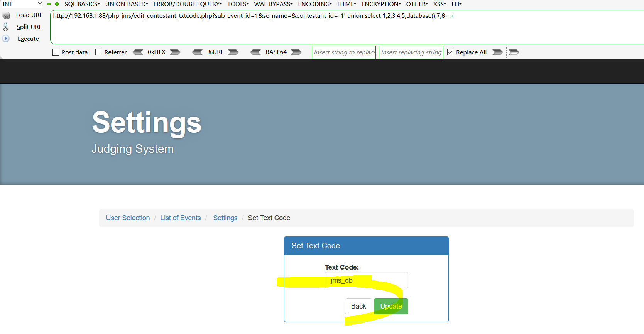Open the LFI menu
The width and height of the screenshot is (644, 334).
coord(456,4)
